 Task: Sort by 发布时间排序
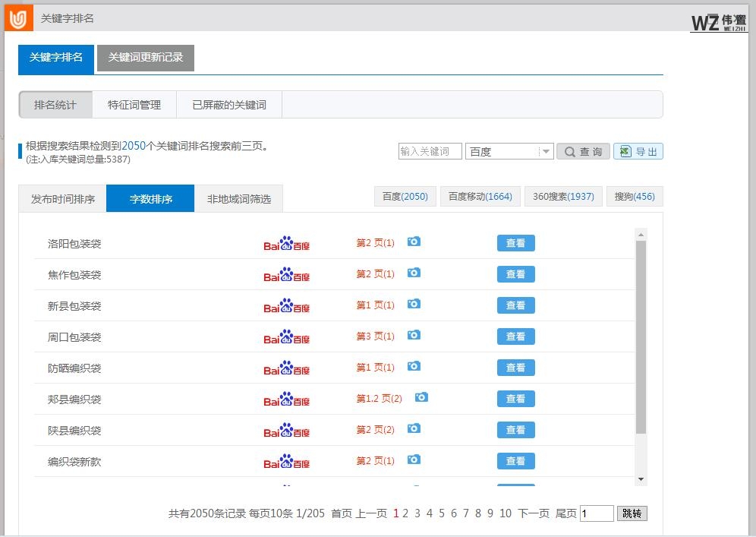click(63, 199)
